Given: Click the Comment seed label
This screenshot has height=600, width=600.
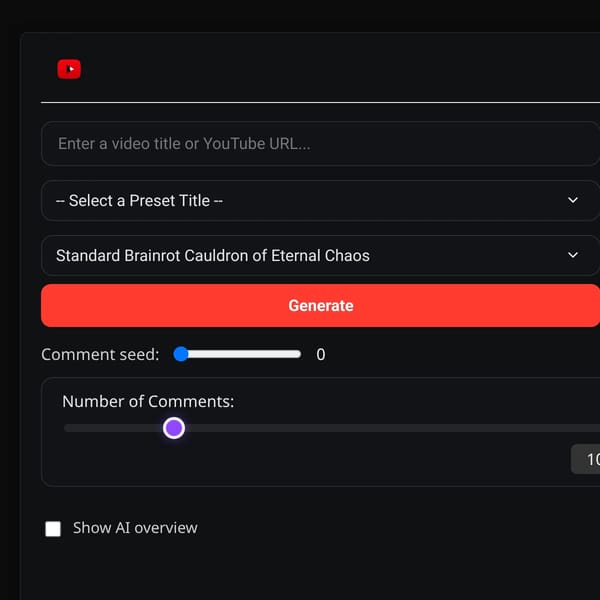Looking at the screenshot, I should (100, 354).
